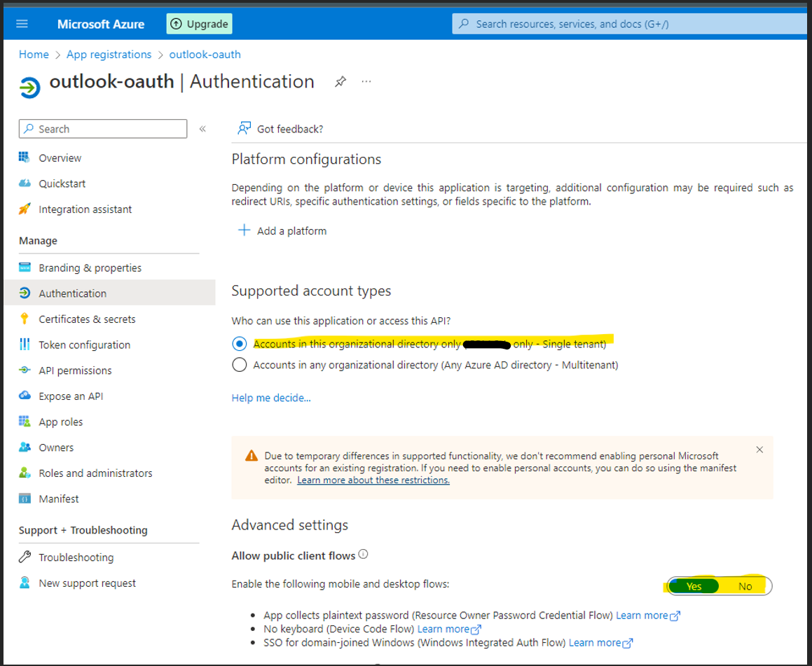
Task: Open Token configuration page
Action: pos(84,345)
